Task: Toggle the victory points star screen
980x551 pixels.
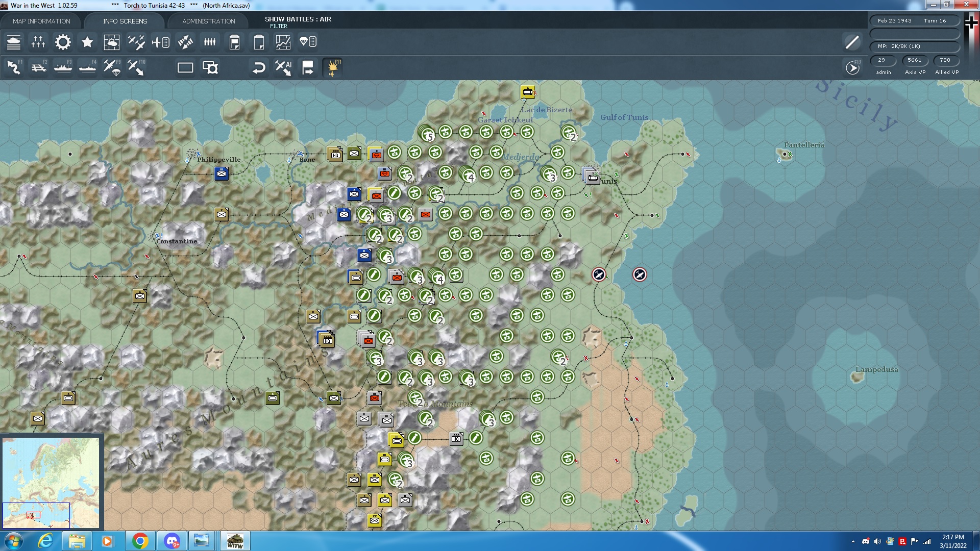Action: [87, 42]
